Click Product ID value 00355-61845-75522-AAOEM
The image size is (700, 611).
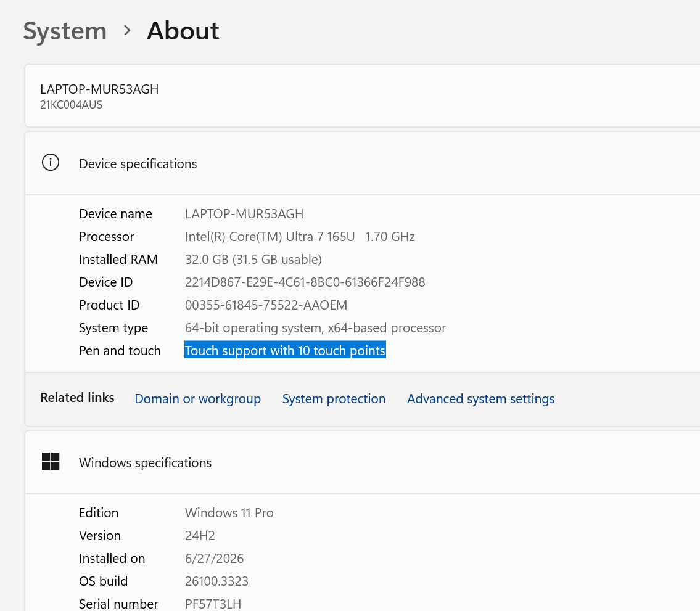(266, 305)
